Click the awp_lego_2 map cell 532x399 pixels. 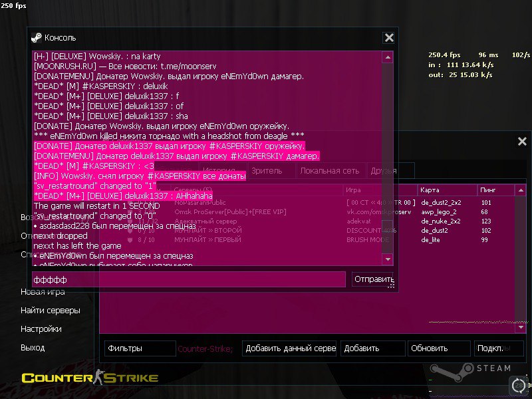coord(439,212)
